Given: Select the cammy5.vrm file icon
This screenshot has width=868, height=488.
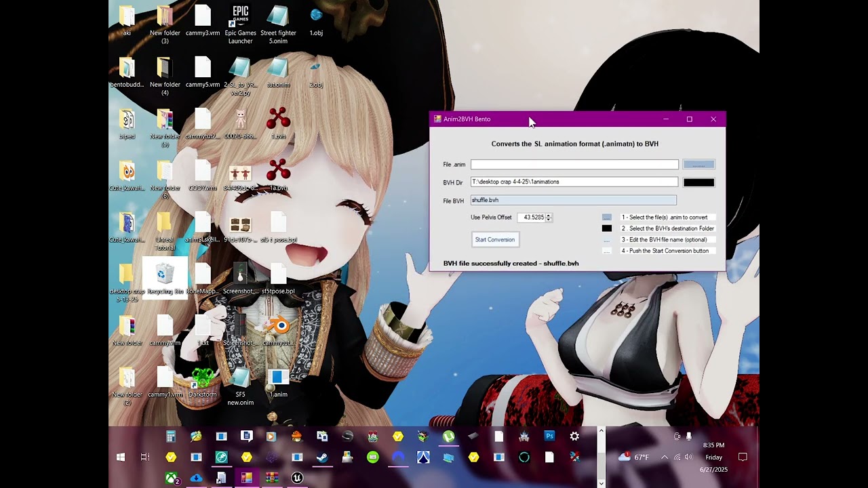Looking at the screenshot, I should (x=203, y=73).
